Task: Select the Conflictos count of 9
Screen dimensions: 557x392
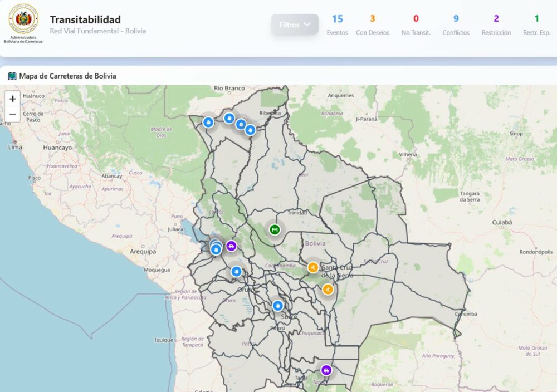Action: [456, 25]
